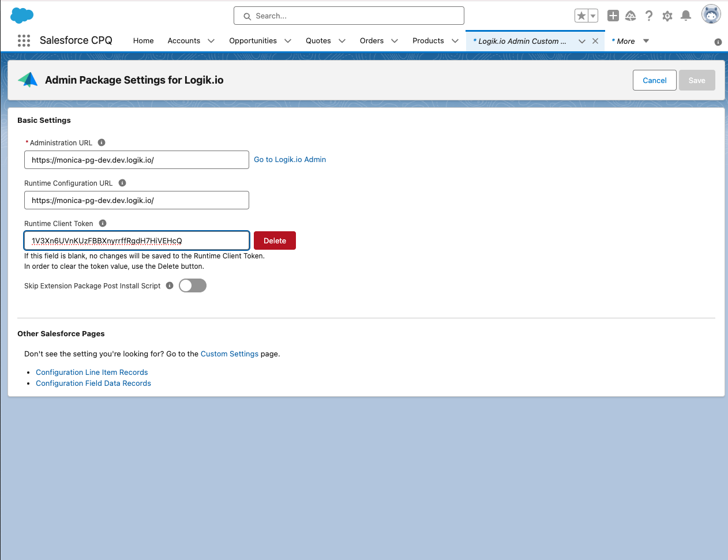The width and height of the screenshot is (728, 560).
Task: Open the Setup gear icon
Action: point(667,16)
